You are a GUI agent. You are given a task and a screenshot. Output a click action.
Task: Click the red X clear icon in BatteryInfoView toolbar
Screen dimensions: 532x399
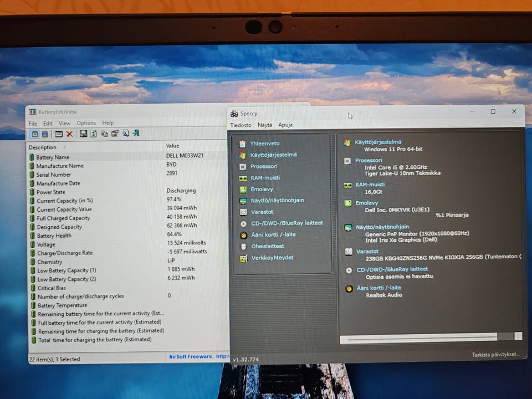pos(70,134)
